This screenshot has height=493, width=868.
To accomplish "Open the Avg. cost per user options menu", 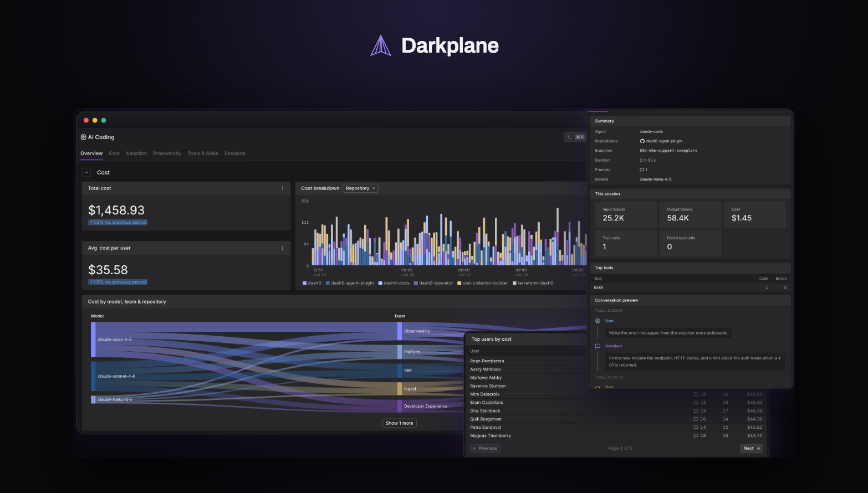I will pyautogui.click(x=282, y=248).
